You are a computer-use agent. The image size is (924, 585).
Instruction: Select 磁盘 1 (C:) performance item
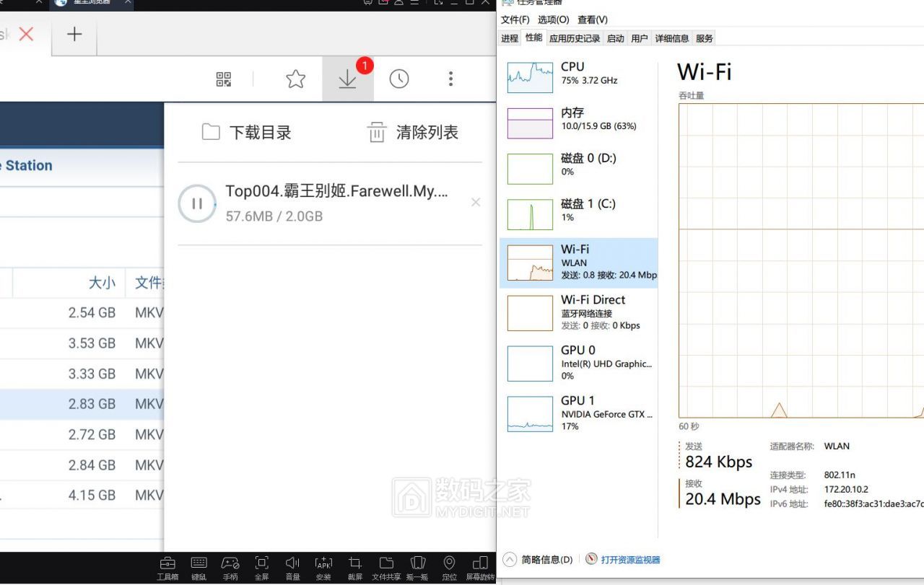coord(579,214)
